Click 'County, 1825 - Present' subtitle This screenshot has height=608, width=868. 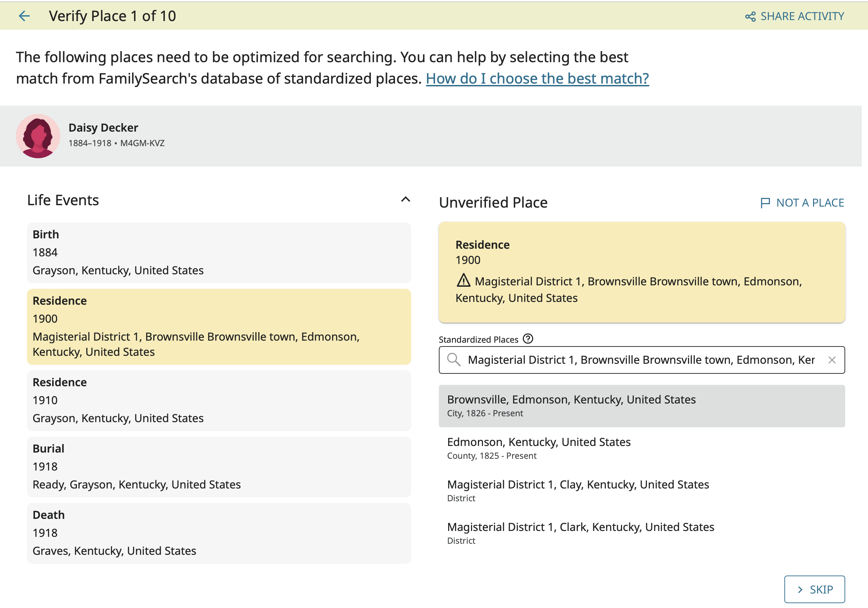491,456
